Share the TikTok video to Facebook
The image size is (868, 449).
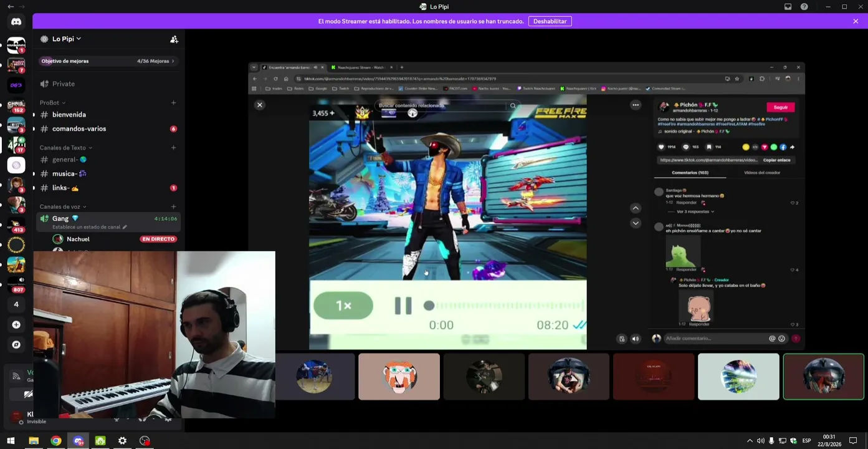click(783, 147)
